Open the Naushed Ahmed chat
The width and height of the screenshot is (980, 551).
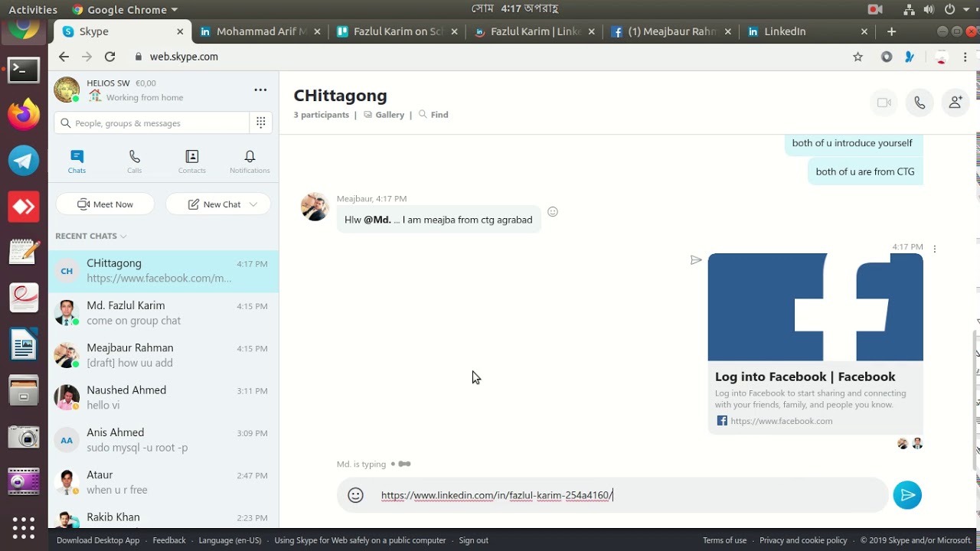[x=163, y=397]
